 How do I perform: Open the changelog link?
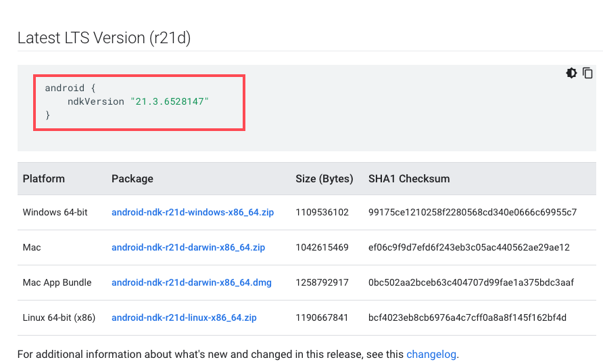[431, 354]
